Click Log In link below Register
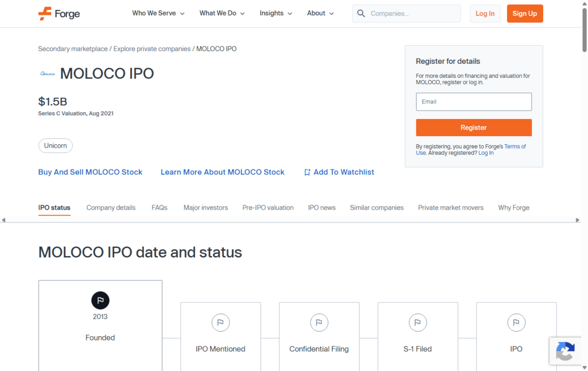This screenshot has width=588, height=371. 486,153
